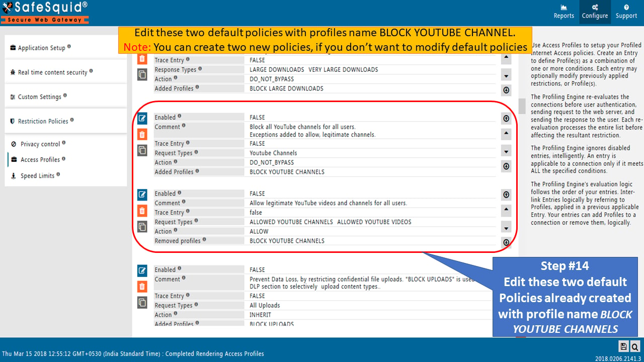Click 'Youtube Channels' request type value
This screenshot has height=362, width=644.
click(x=273, y=153)
